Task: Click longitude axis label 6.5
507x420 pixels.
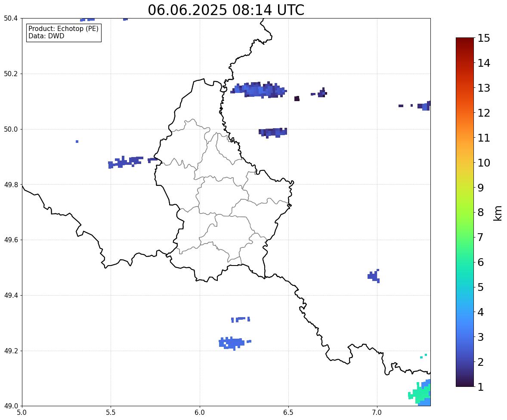Action: (x=288, y=413)
